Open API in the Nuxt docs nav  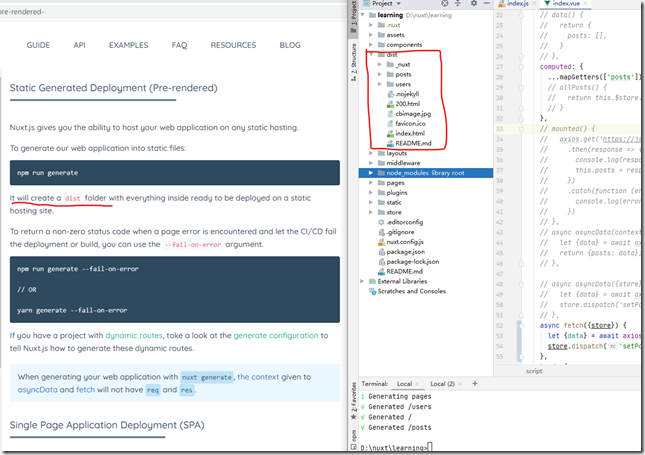click(79, 45)
